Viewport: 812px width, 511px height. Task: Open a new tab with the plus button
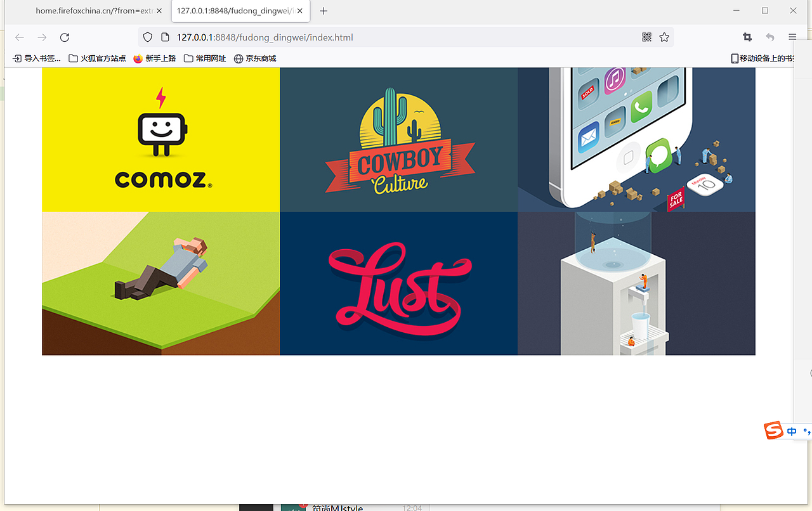click(x=324, y=11)
